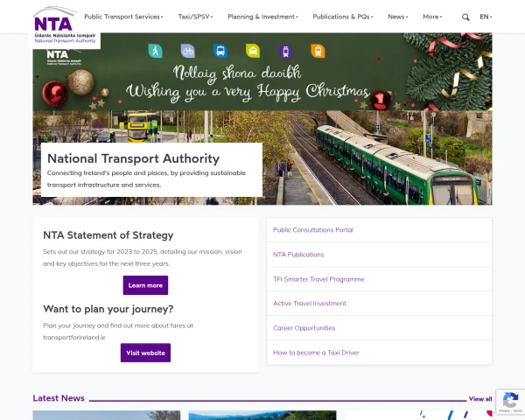Expand Planning & Investment menu
The image size is (525, 420).
[262, 17]
